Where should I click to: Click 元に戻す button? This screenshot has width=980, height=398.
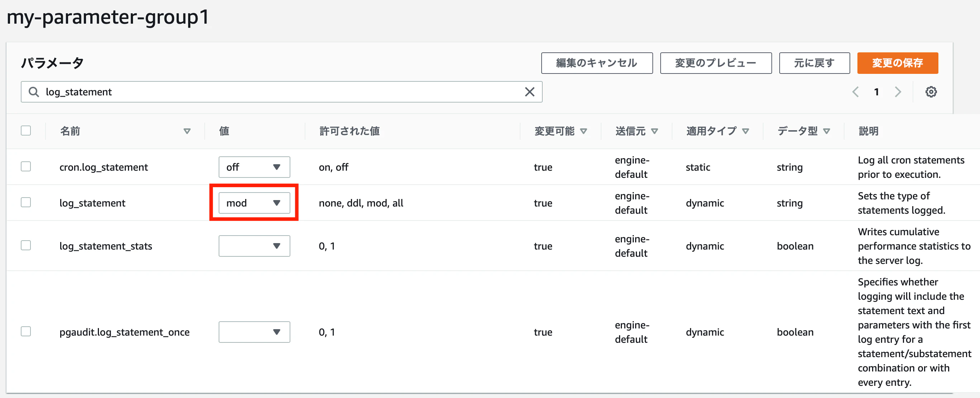point(814,63)
